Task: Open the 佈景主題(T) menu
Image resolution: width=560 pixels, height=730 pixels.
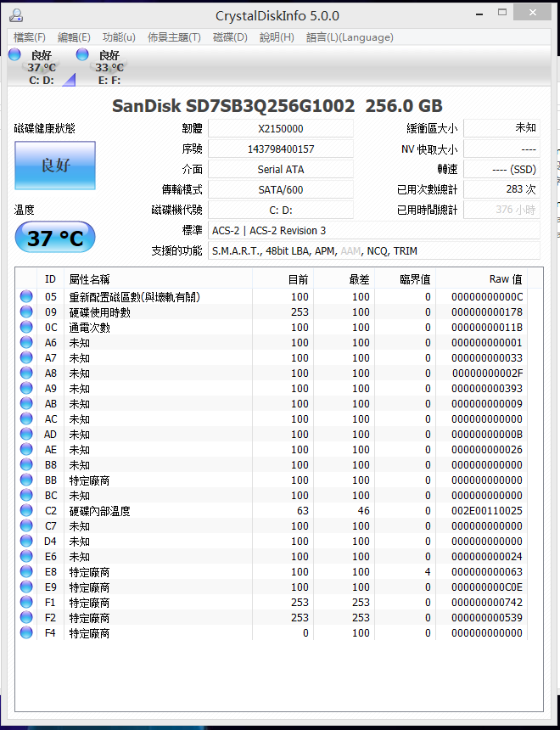Action: [x=174, y=37]
